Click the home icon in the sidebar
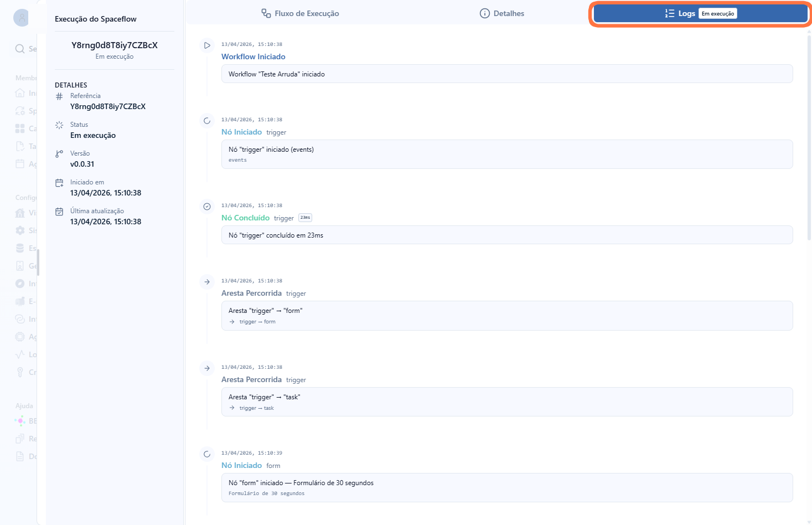Screen dimensions: 812x525 click(20, 93)
